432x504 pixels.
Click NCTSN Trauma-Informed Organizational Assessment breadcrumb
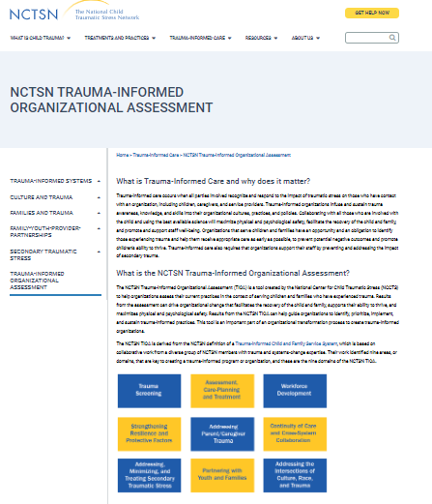pos(237,155)
